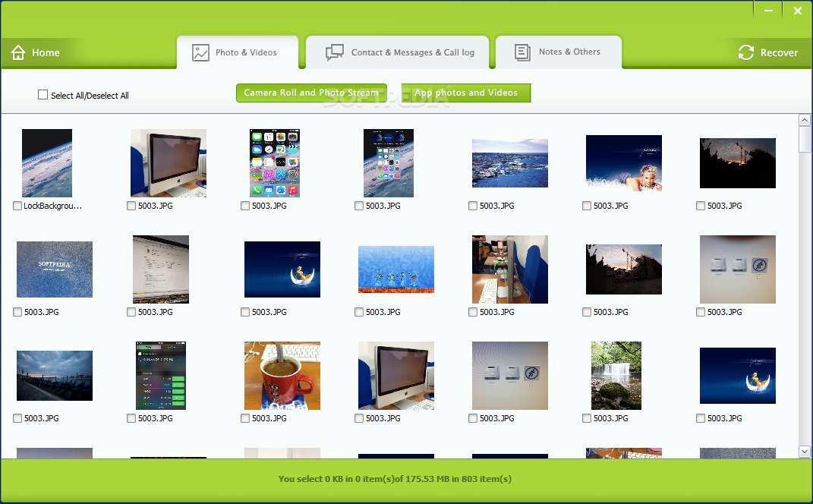The image size is (813, 504).
Task: Select the coastal city aerial thumbnail
Action: pyautogui.click(x=509, y=163)
